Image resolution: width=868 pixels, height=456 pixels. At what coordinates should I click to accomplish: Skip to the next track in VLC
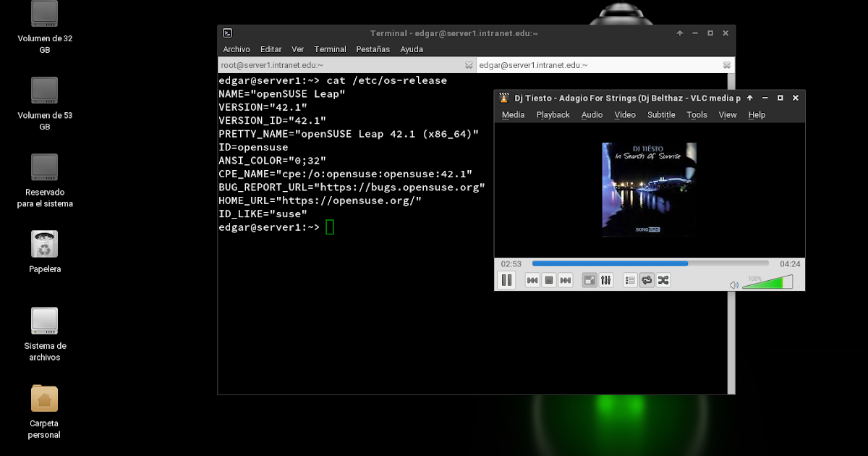pos(566,280)
